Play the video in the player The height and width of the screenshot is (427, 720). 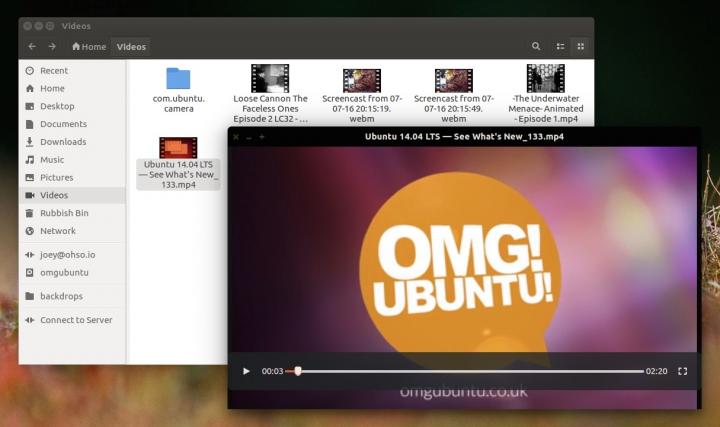246,371
